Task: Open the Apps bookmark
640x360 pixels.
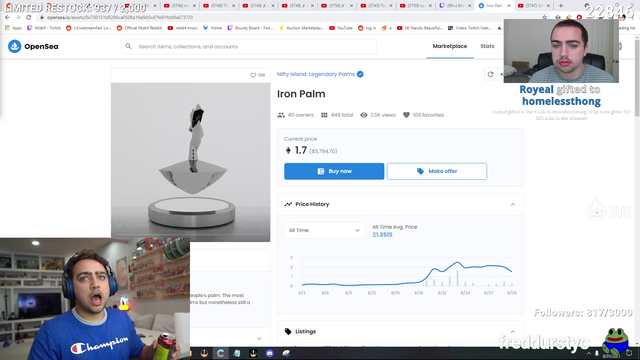Action: pos(13,28)
